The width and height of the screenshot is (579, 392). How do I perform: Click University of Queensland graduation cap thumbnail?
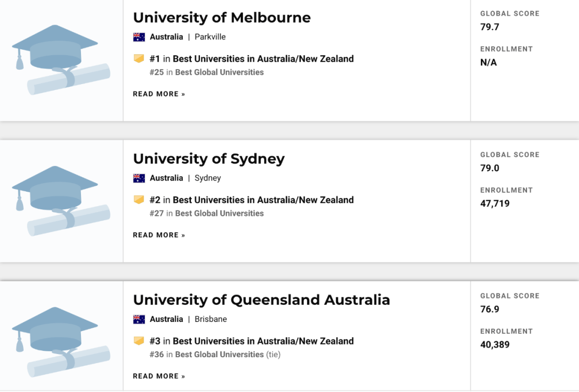pos(61,342)
